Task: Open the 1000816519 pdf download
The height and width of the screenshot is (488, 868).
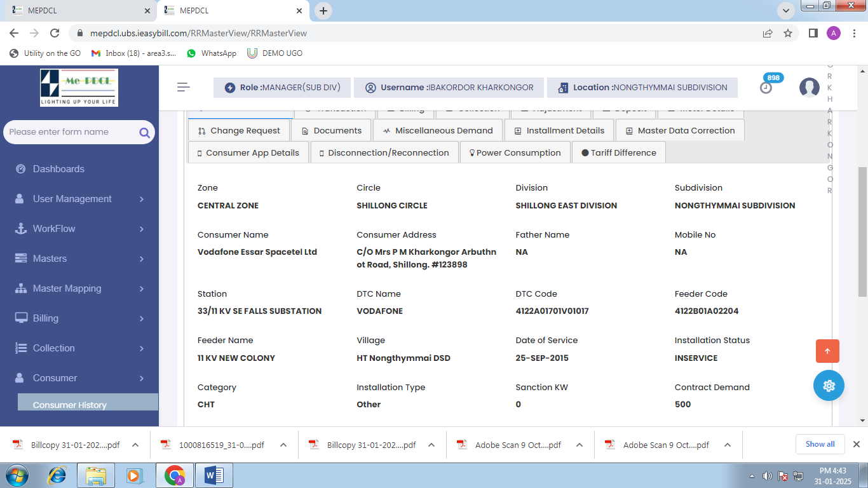Action: [213, 445]
